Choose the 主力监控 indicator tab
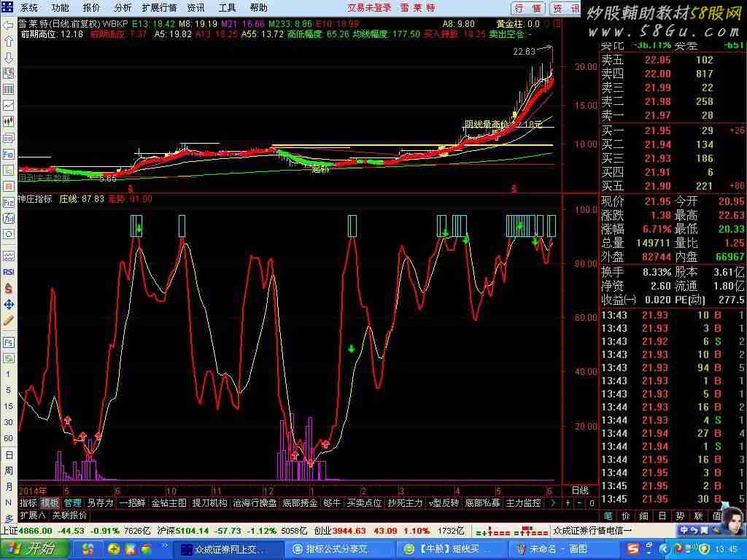The image size is (747, 560). tap(523, 502)
